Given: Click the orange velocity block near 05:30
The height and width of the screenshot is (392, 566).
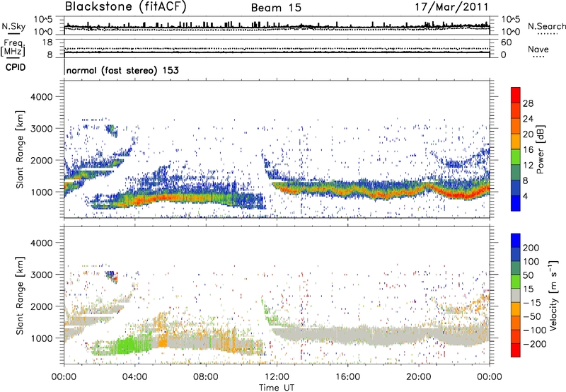Looking at the screenshot, I should (x=163, y=341).
